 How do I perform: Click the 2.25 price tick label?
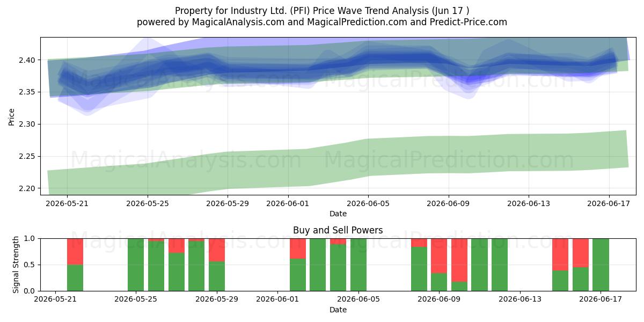coord(27,157)
